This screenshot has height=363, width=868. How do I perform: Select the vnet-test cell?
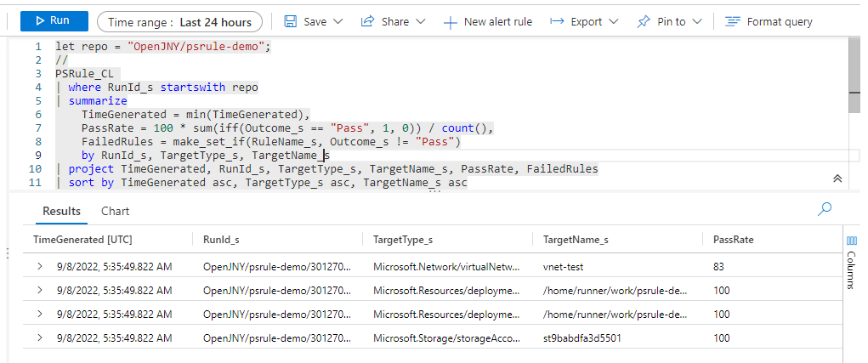coord(563,267)
